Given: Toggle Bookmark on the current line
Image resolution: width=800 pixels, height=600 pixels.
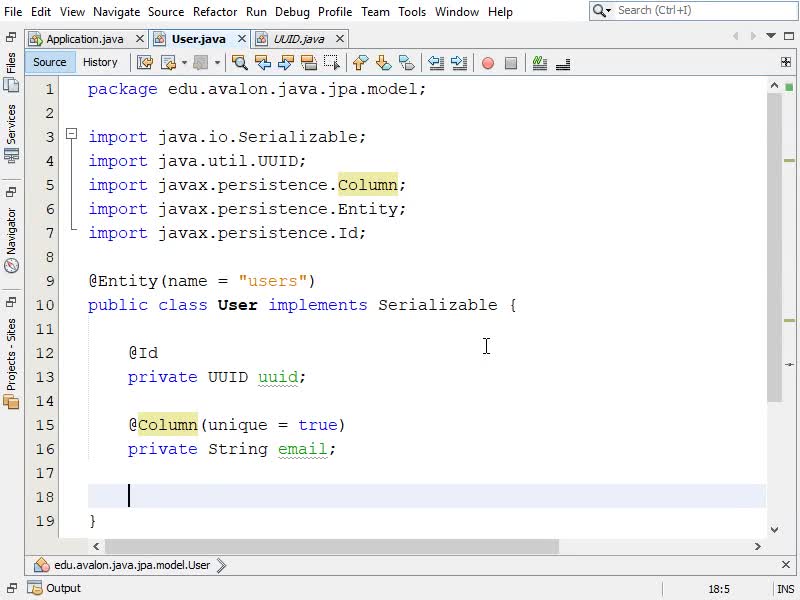Looking at the screenshot, I should (x=407, y=63).
